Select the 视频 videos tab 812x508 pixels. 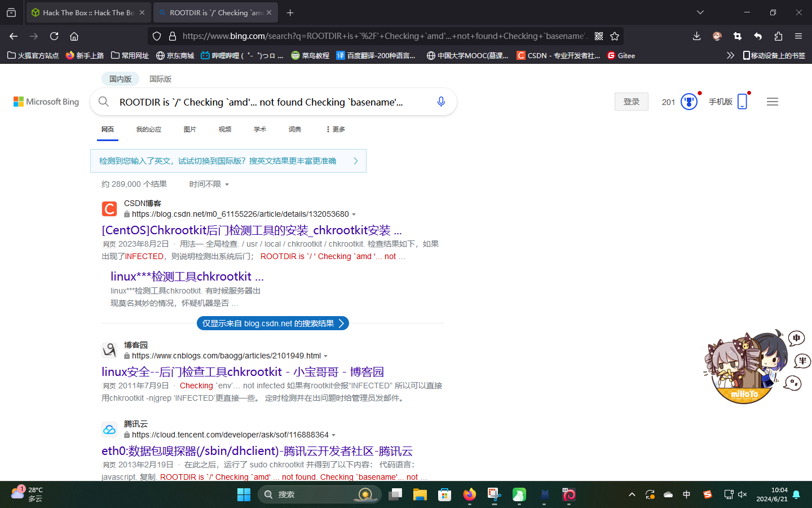pos(225,129)
